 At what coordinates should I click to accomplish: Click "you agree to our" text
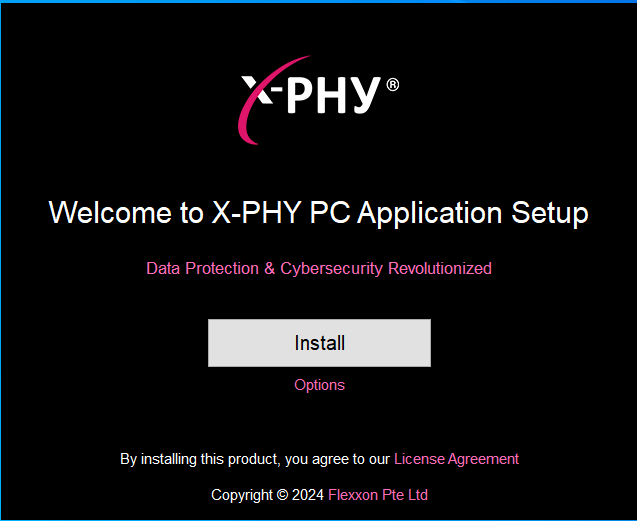pyautogui.click(x=337, y=459)
